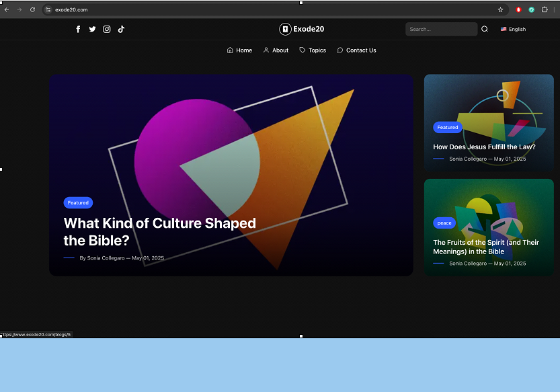Click the search magnifier icon
Viewport: 560px width, 392px height.
pyautogui.click(x=485, y=29)
